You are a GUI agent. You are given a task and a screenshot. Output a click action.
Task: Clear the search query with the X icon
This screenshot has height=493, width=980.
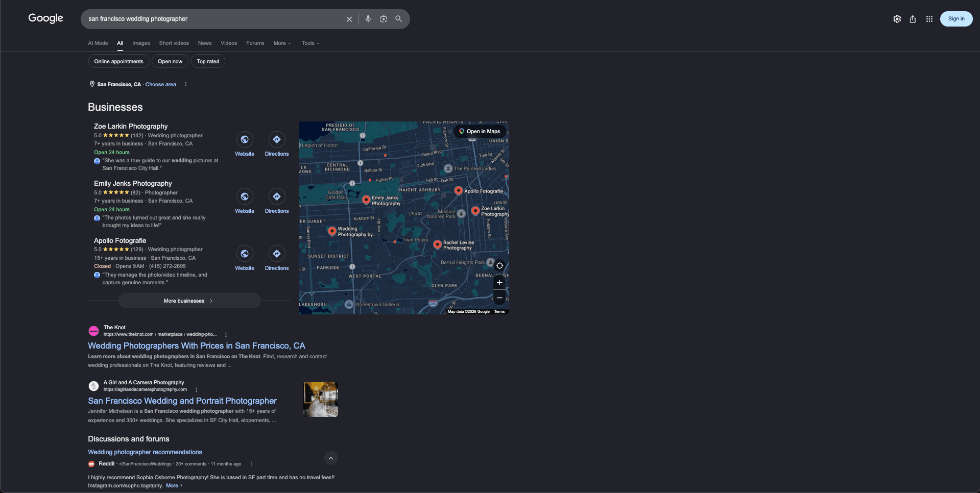pos(349,19)
